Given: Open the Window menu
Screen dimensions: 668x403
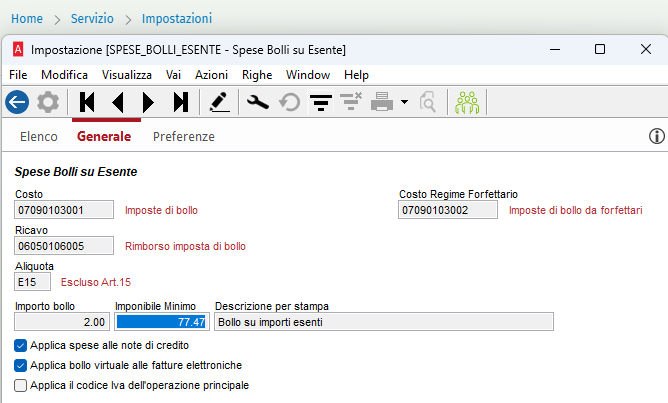Looking at the screenshot, I should [308, 75].
